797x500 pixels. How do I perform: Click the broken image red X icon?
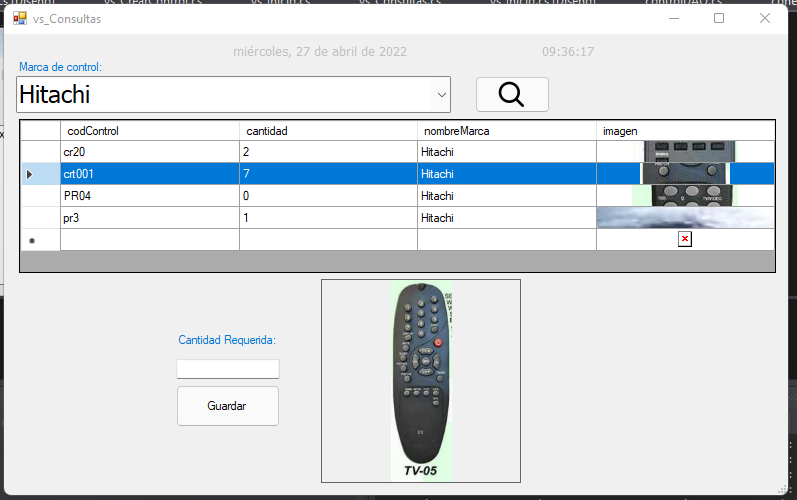click(685, 239)
